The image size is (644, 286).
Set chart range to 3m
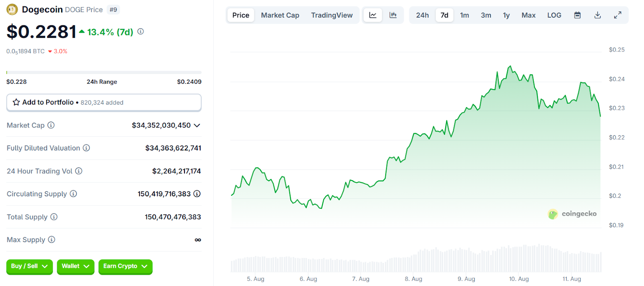(486, 15)
